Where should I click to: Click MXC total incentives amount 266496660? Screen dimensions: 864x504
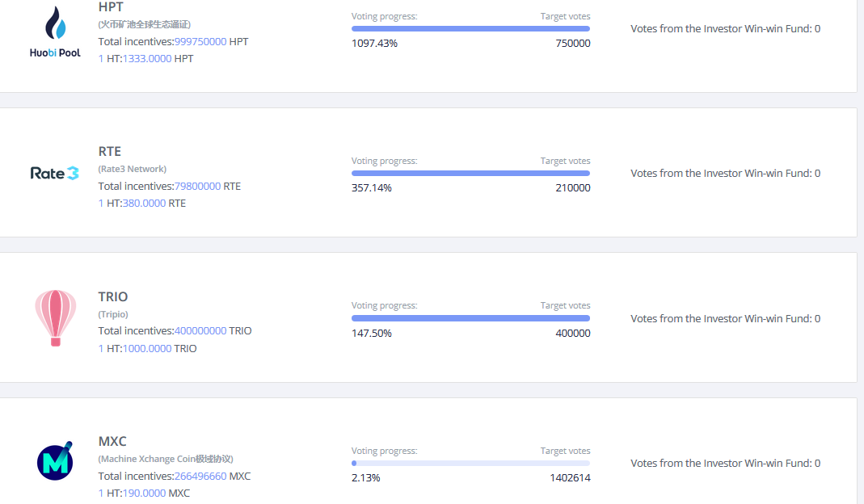[x=200, y=476]
